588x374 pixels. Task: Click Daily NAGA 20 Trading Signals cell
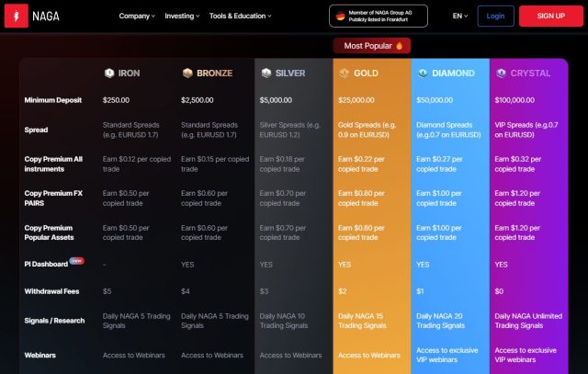coord(440,321)
